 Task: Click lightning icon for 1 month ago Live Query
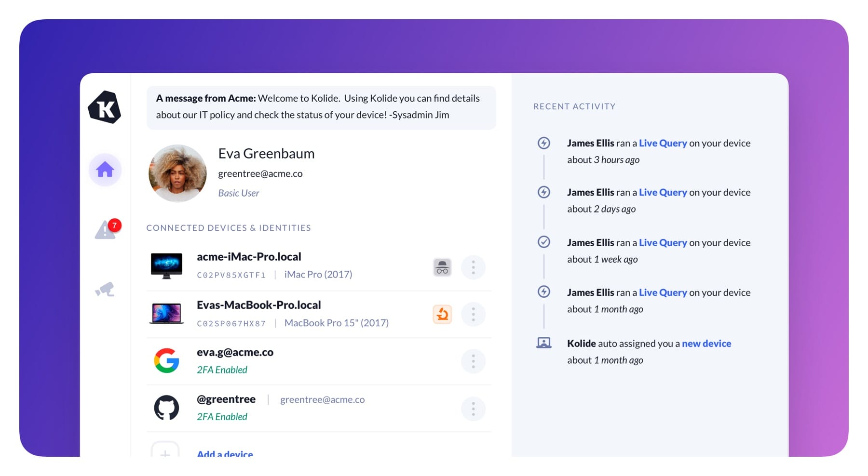(x=544, y=291)
